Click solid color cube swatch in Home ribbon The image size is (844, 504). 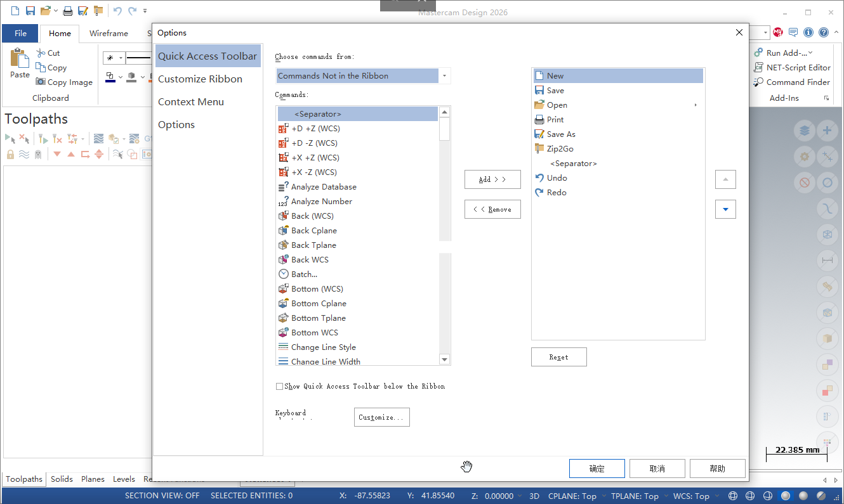click(x=131, y=77)
